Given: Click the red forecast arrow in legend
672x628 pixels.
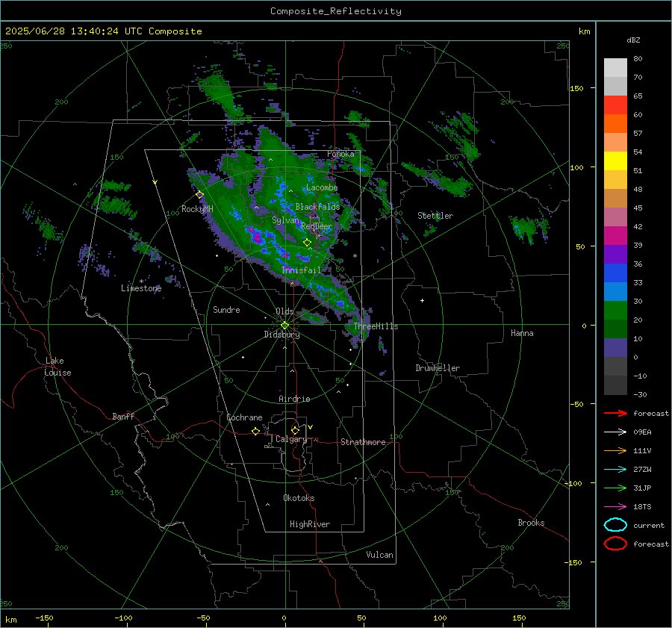Looking at the screenshot, I should 615,413.
